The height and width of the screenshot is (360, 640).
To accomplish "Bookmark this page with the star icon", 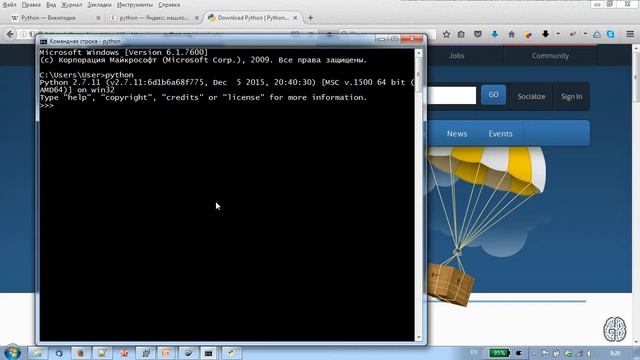I will pyautogui.click(x=446, y=34).
